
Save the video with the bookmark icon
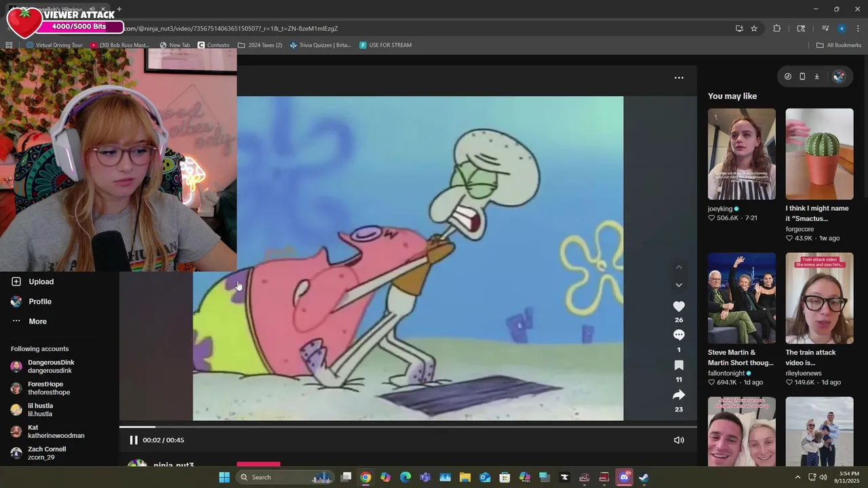tap(679, 365)
